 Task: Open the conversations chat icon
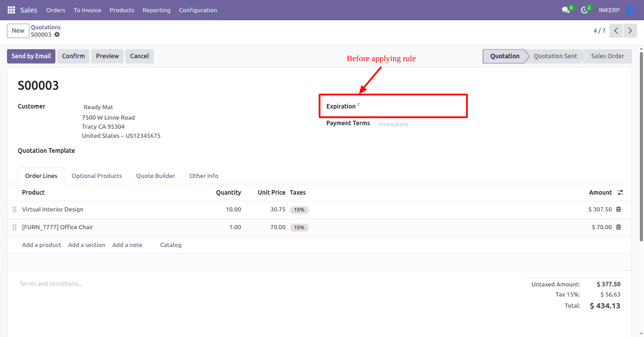point(566,10)
